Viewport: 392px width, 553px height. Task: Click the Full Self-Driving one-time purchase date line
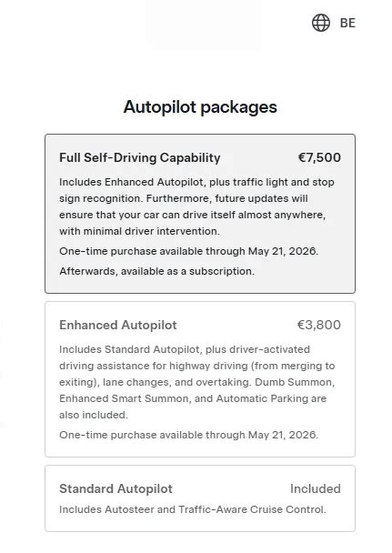point(188,251)
